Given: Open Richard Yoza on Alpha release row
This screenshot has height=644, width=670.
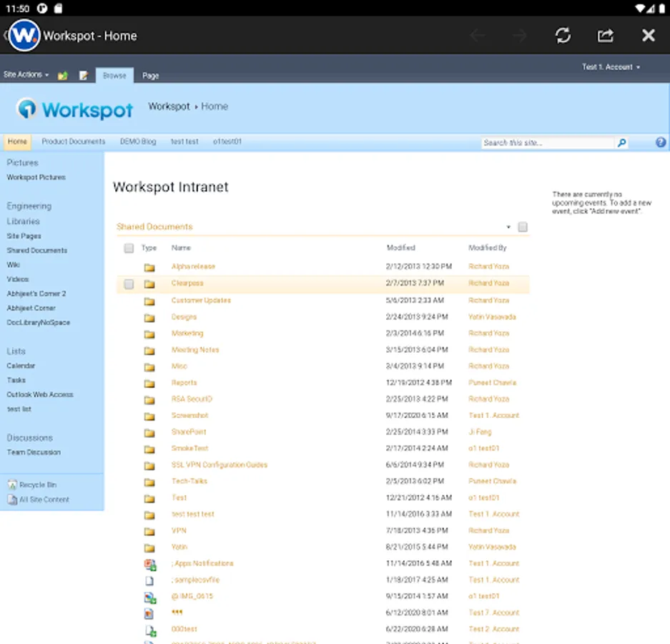Looking at the screenshot, I should click(x=489, y=266).
